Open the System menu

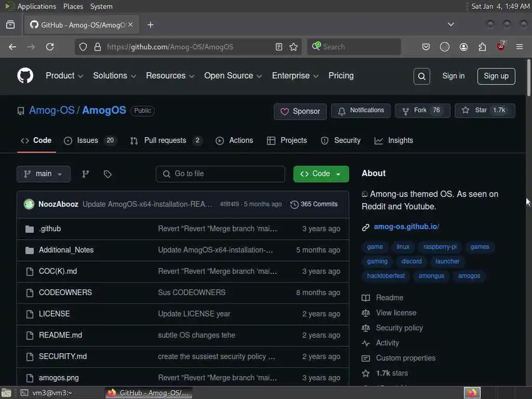[101, 6]
